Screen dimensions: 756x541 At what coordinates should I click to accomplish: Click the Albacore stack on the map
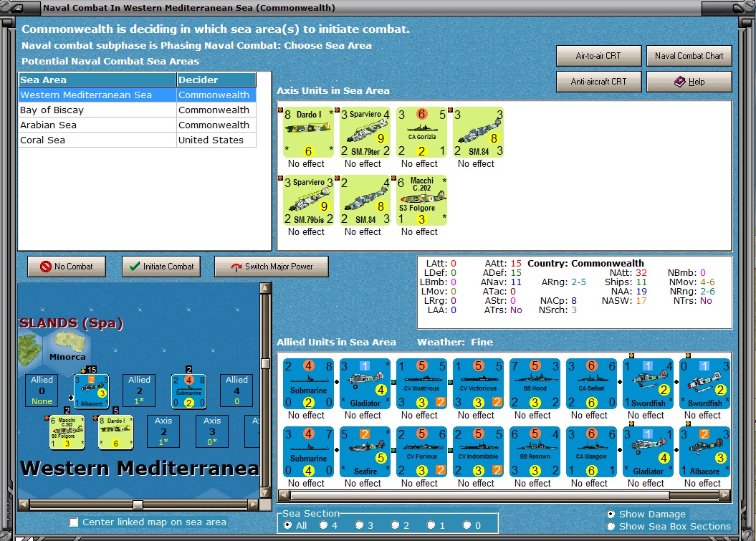pyautogui.click(x=91, y=391)
